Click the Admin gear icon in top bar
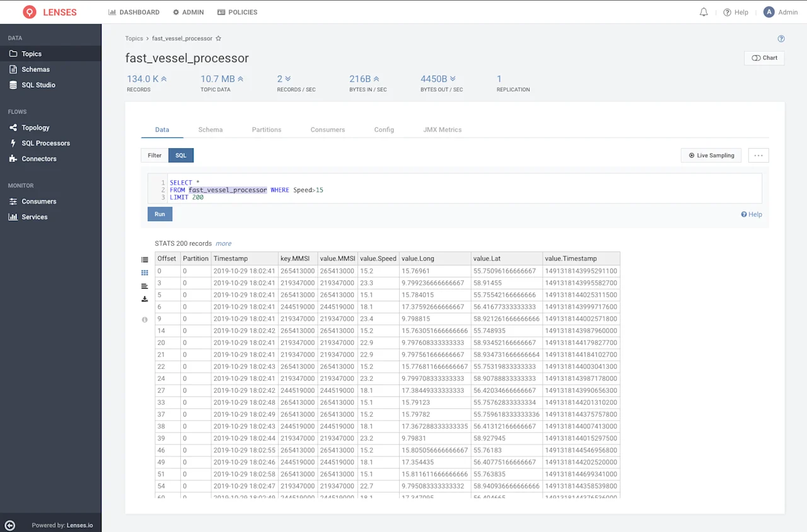807x532 pixels. click(x=176, y=12)
